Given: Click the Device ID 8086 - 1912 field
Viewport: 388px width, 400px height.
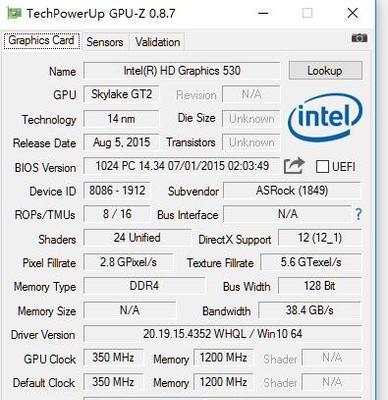Looking at the screenshot, I should 117,191.
